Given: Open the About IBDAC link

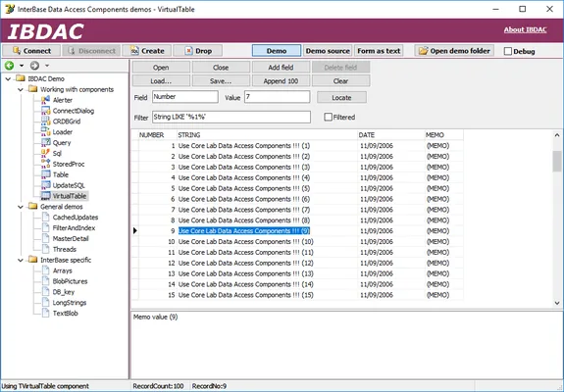Looking at the screenshot, I should [x=525, y=29].
